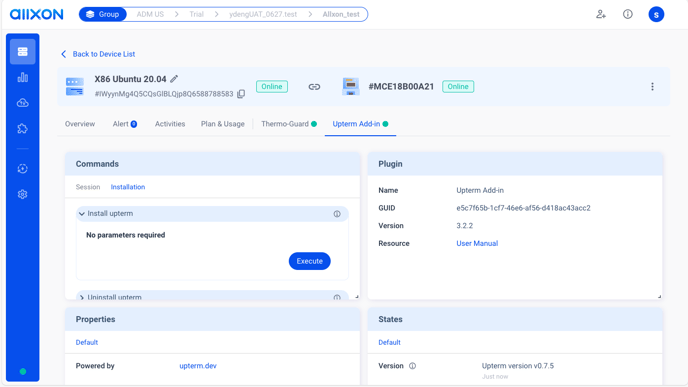Open the cloud upload sidebar icon

22,103
